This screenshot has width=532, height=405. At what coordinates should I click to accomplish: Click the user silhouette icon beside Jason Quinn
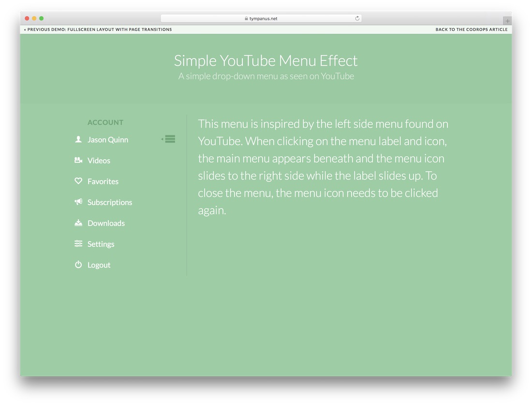78,139
